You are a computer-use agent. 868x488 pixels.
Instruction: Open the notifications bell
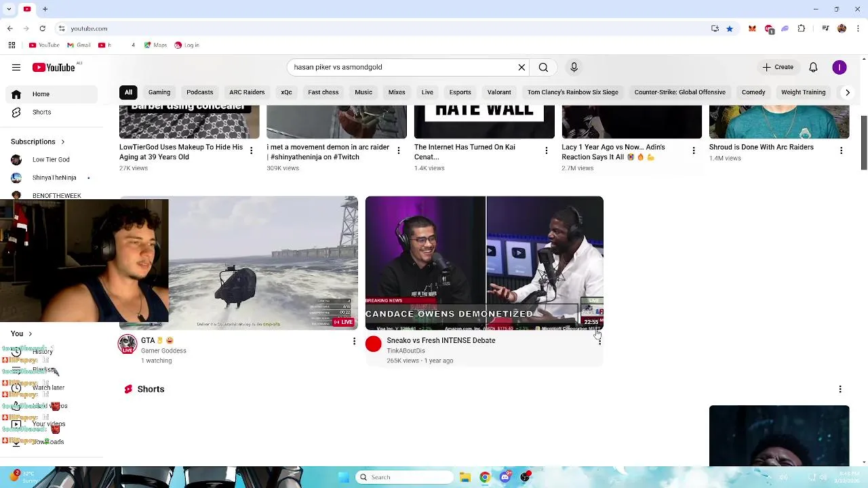pyautogui.click(x=813, y=67)
